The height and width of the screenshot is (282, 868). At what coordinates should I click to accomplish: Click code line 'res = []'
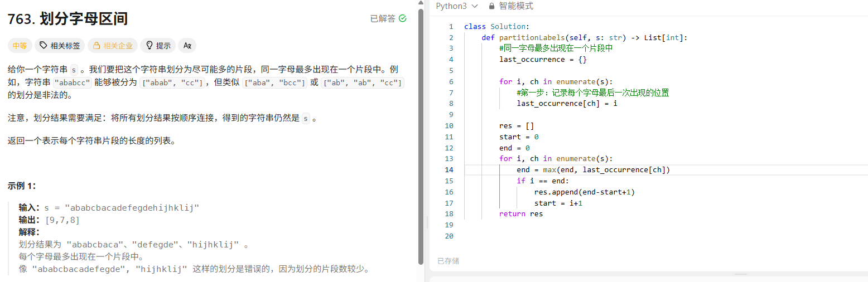[x=517, y=125]
